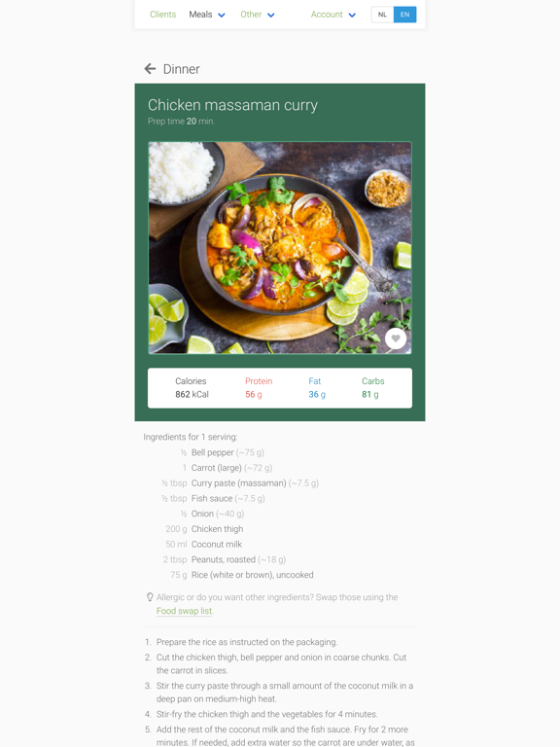Click the back arrow next to Dinner
560x747 pixels.
pyautogui.click(x=150, y=69)
